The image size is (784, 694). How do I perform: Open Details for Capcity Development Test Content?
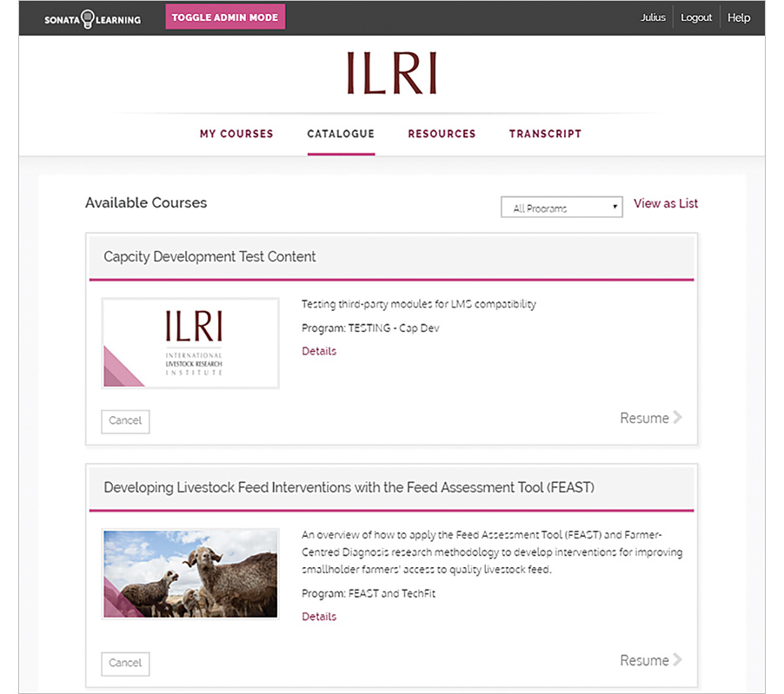coord(319,351)
